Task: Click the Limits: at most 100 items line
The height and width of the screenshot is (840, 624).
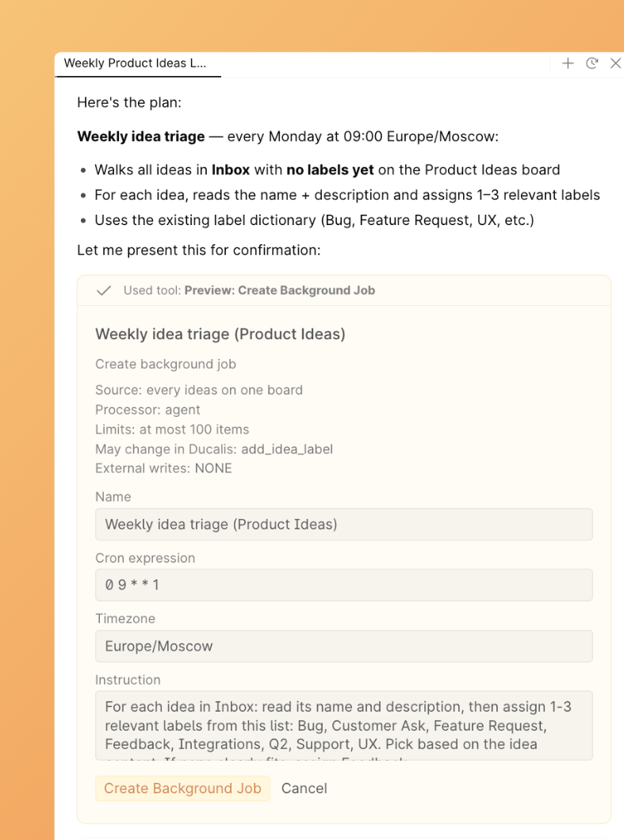Action: pyautogui.click(x=172, y=429)
